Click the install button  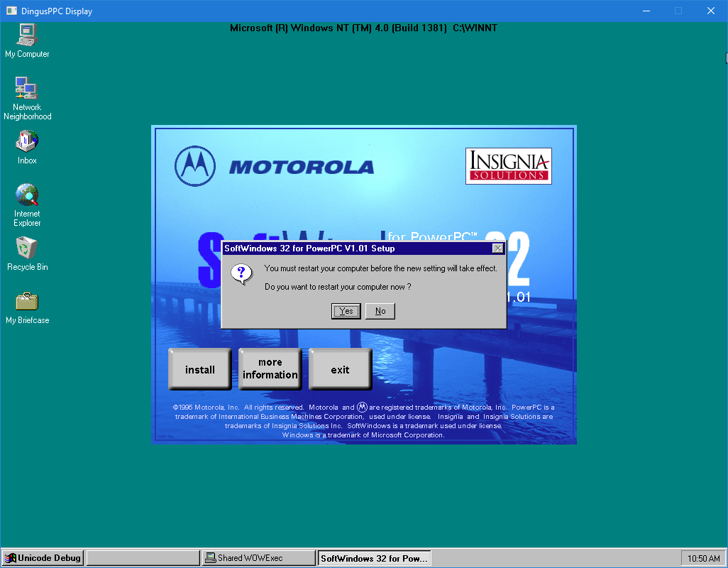coord(199,370)
